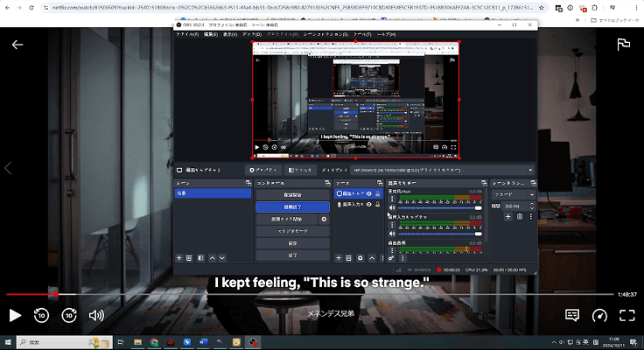
Task: Move scene down in OBS Scenes panel
Action: pos(221,258)
